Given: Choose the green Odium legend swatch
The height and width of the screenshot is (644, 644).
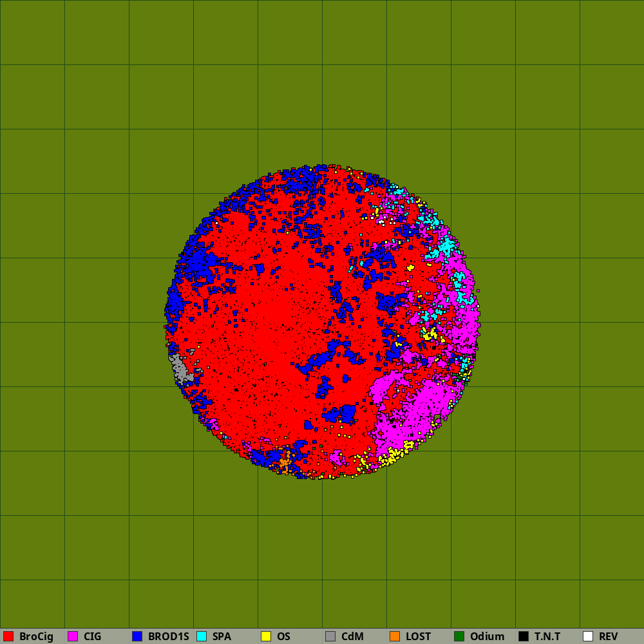Looking at the screenshot, I should 459,636.
